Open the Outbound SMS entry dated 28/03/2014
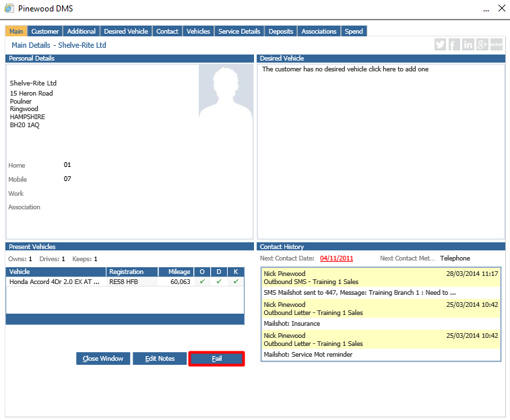Screen dimensions: 510x420 [381, 277]
